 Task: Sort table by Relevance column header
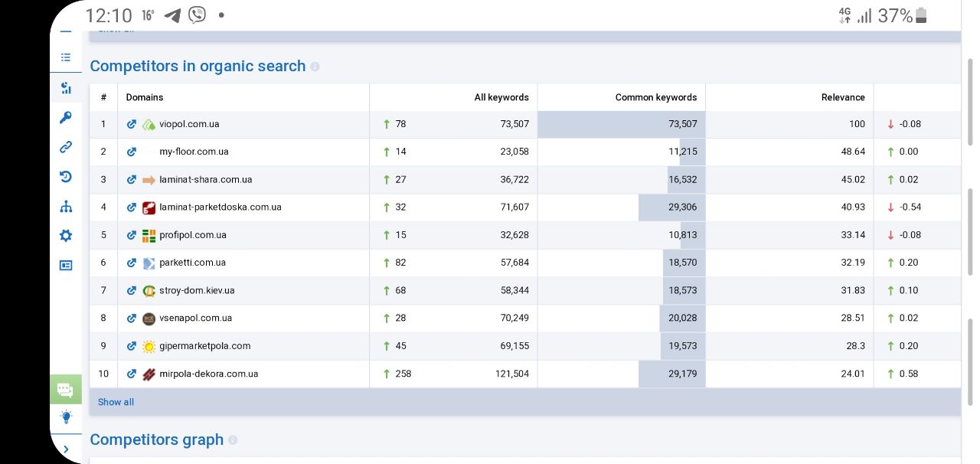click(843, 97)
